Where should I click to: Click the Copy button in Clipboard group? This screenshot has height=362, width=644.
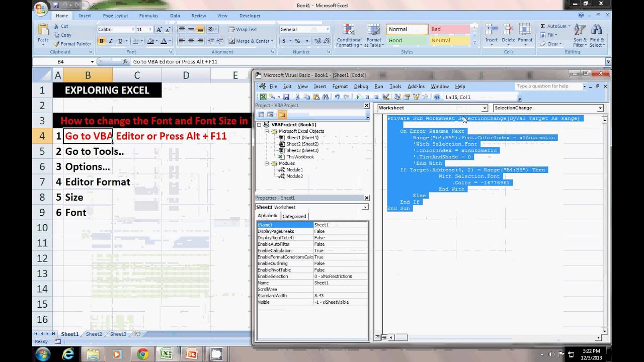click(x=62, y=35)
